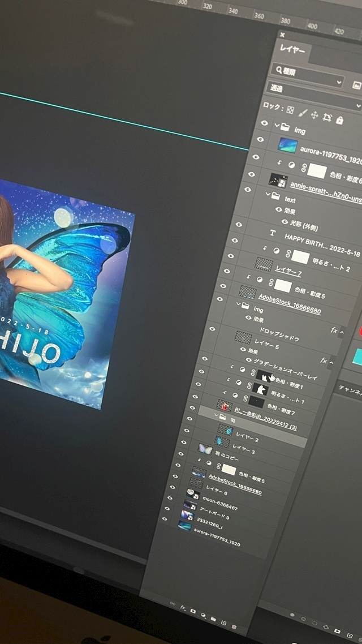Viewport: 362px width, 644px height.
Task: Click the new adjustment layer half-circle icon in footer
Action: (203, 615)
